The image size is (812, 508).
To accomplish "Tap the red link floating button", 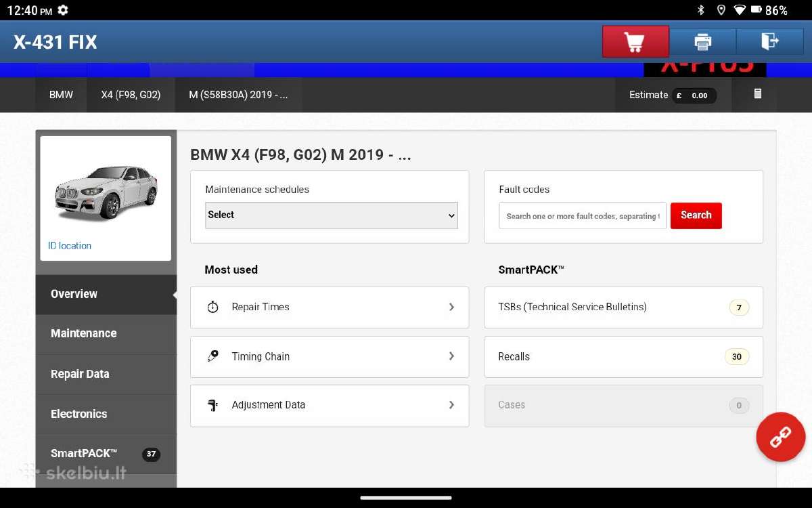I will coord(780,437).
